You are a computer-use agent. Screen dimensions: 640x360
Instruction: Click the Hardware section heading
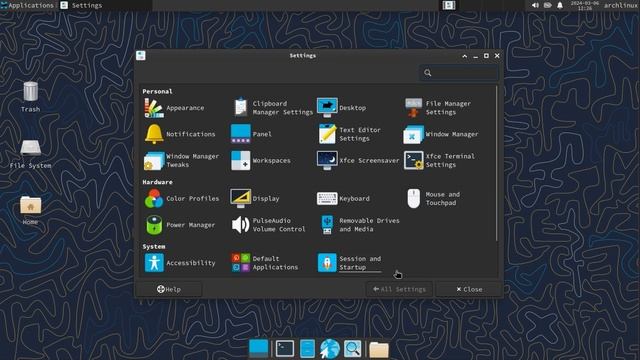pyautogui.click(x=157, y=182)
